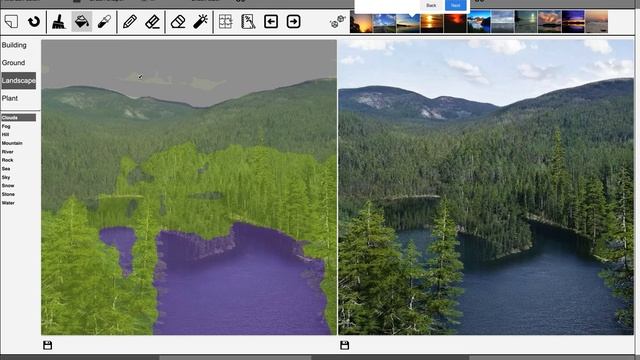Choose the pink clouds dusk style thumbnail
The image size is (640, 360).
point(549,22)
